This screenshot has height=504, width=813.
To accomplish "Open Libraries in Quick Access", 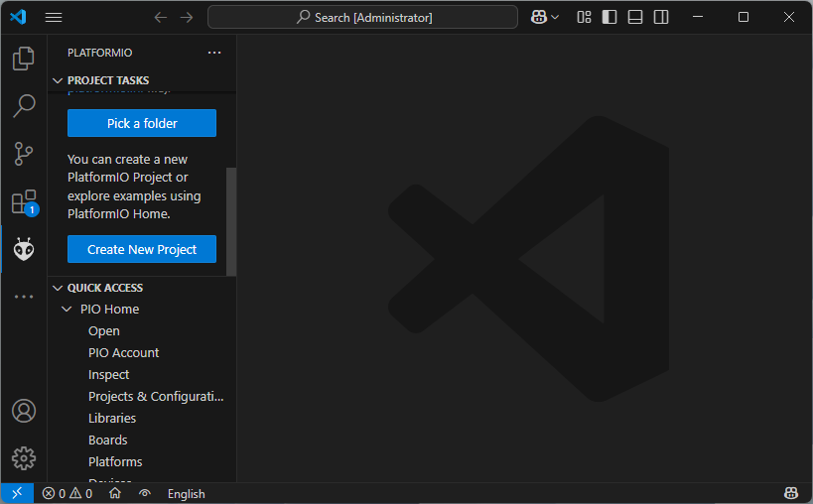I will [x=112, y=418].
